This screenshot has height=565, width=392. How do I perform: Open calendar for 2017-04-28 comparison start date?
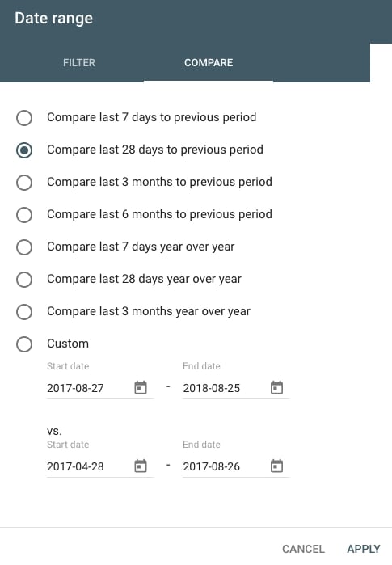[141, 466]
